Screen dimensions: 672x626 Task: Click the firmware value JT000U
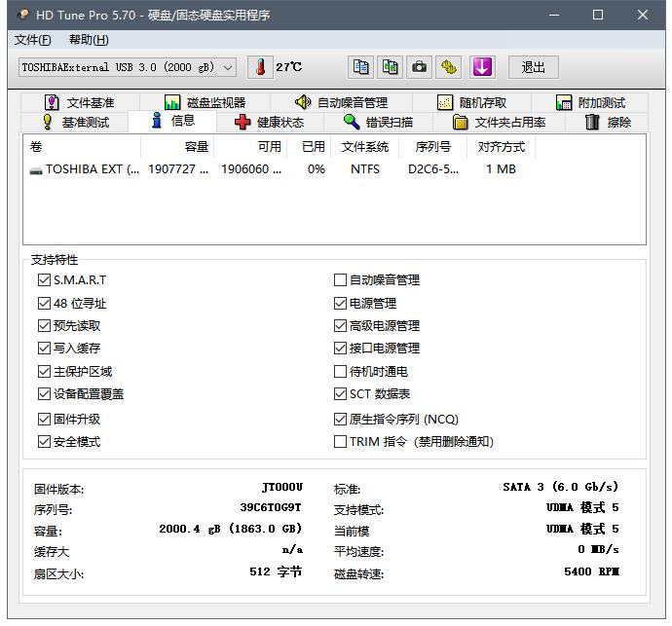[282, 487]
